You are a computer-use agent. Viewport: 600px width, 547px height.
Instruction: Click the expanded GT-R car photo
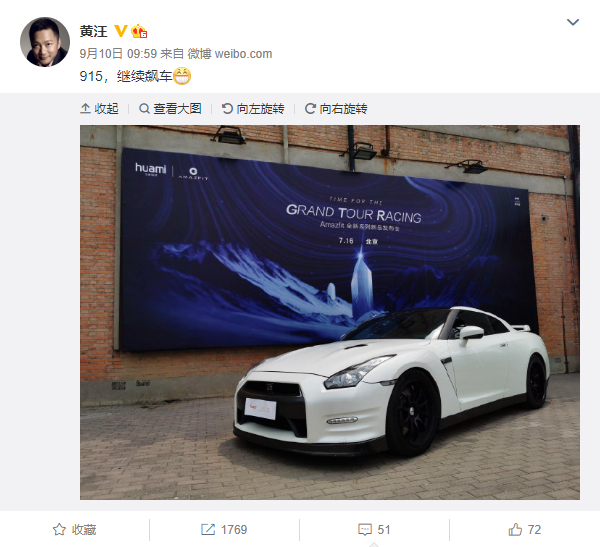[x=330, y=312]
